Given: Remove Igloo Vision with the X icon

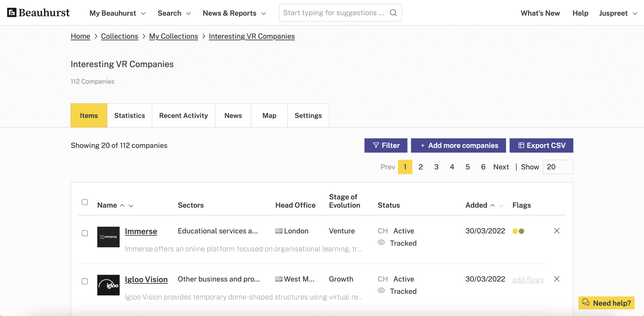Looking at the screenshot, I should point(557,279).
